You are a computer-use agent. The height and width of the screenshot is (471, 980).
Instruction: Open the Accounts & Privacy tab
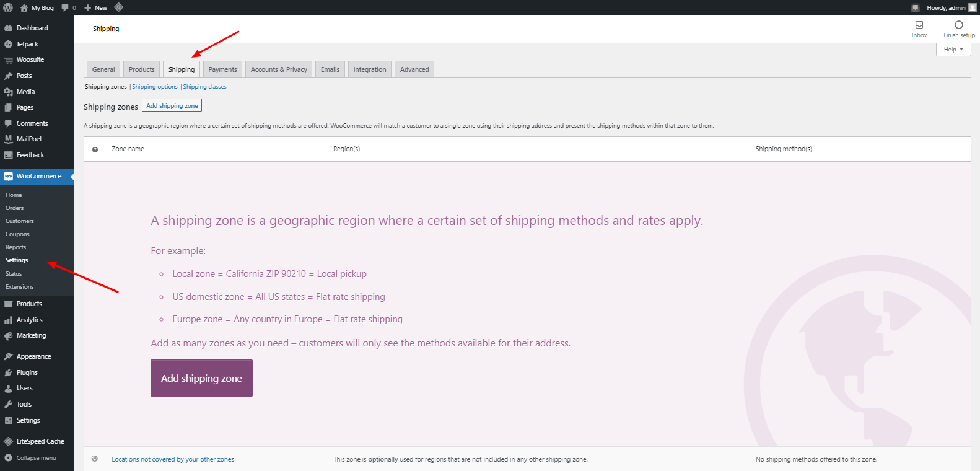tap(279, 69)
